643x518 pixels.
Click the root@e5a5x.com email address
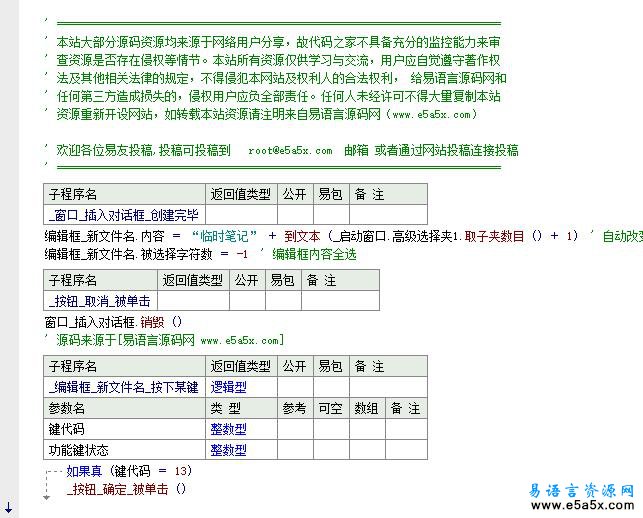pyautogui.click(x=290, y=151)
